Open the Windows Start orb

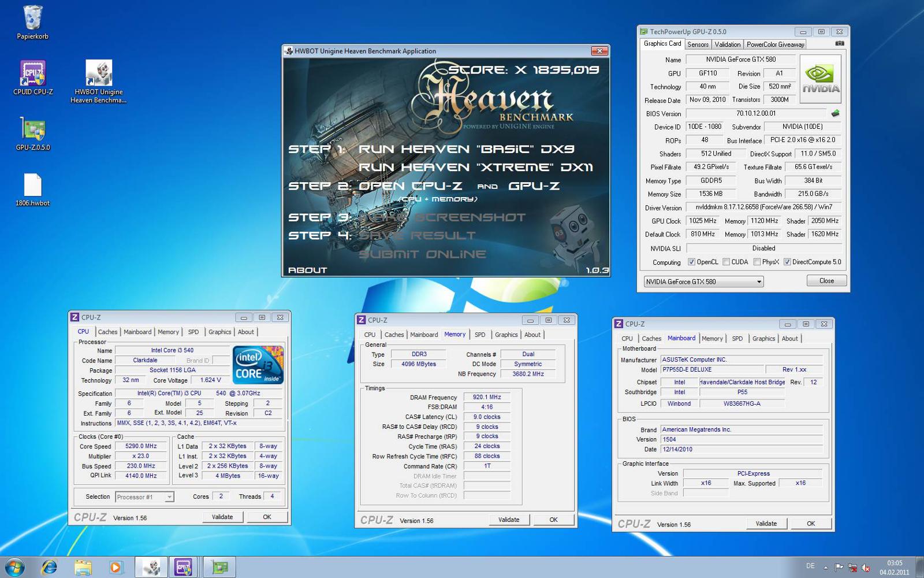[14, 568]
